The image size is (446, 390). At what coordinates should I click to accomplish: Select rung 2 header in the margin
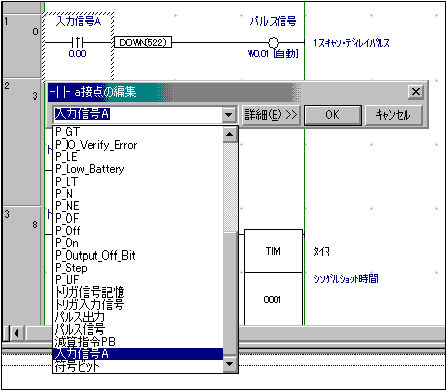pyautogui.click(x=22, y=142)
